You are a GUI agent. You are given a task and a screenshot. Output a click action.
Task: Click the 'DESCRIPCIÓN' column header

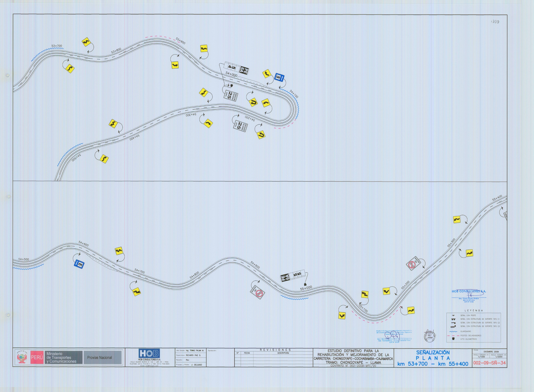(x=283, y=353)
